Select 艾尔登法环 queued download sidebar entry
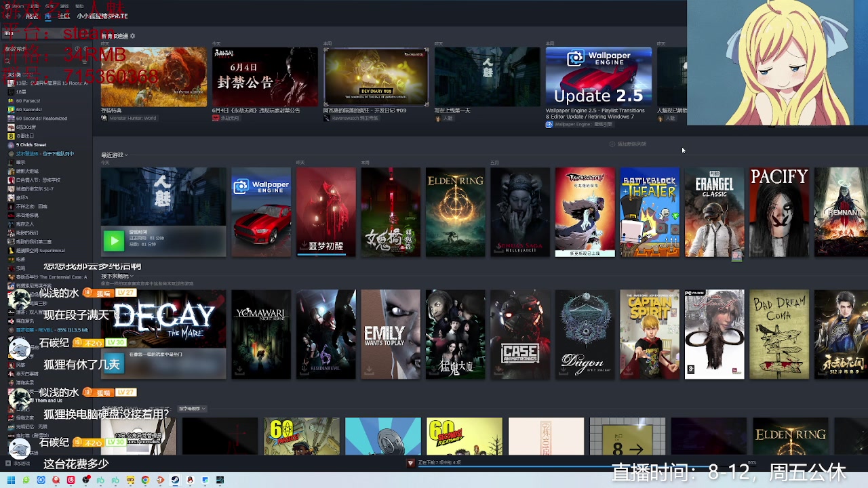This screenshot has width=868, height=488. (x=46, y=153)
